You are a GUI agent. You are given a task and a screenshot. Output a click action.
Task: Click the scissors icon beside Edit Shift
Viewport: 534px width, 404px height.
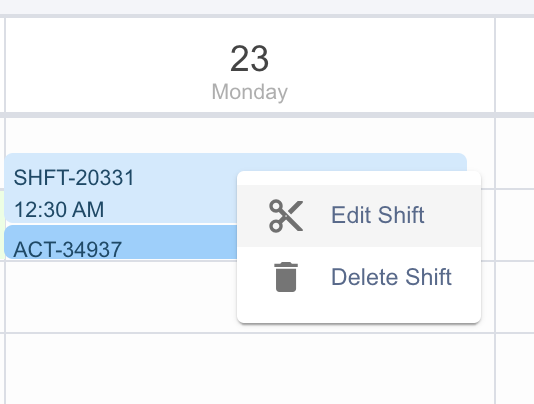286,216
